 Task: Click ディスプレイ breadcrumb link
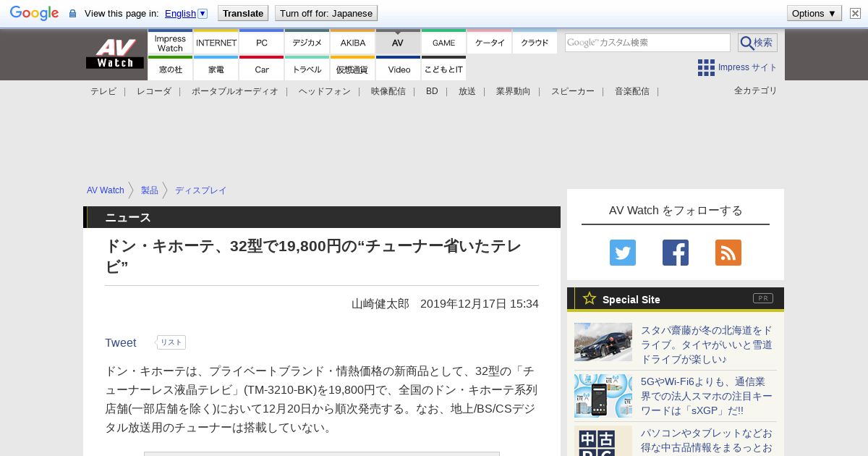[x=201, y=190]
